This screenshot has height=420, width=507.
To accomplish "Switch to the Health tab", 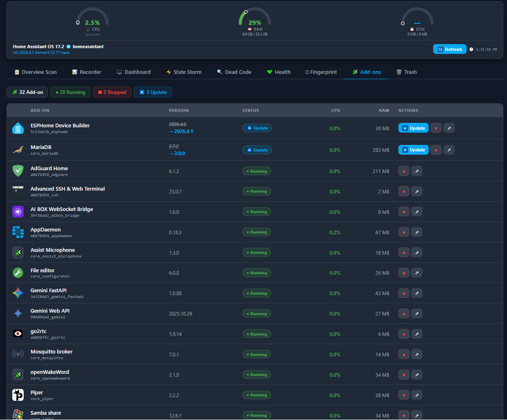I will [x=279, y=72].
